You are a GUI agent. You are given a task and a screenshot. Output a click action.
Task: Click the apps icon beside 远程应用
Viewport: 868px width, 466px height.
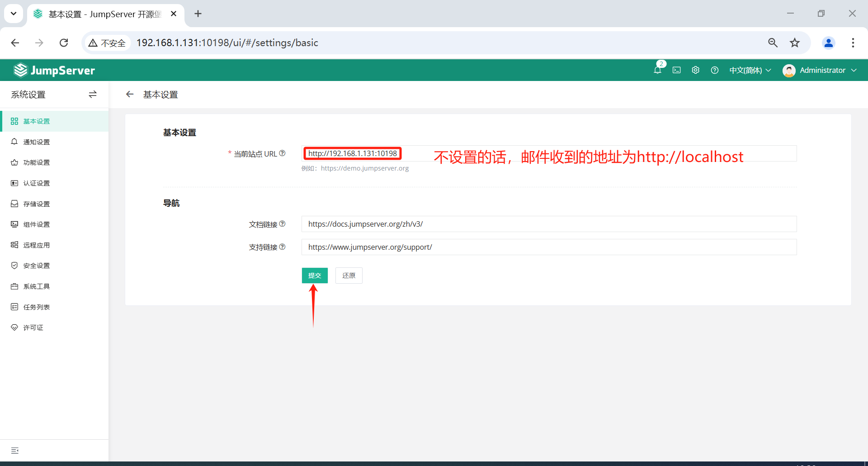14,245
